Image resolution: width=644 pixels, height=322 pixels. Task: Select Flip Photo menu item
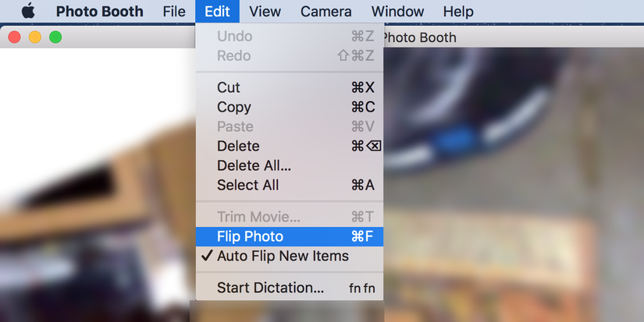[x=290, y=237]
